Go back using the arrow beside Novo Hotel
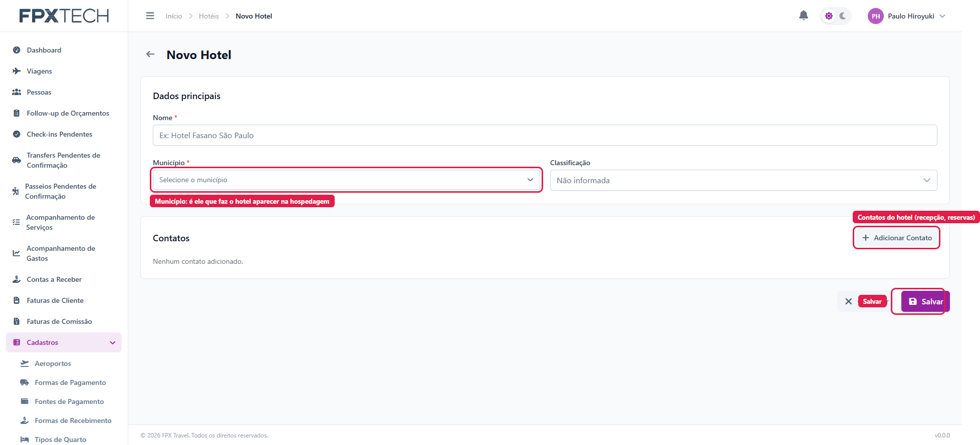This screenshot has width=980, height=445. click(x=150, y=54)
